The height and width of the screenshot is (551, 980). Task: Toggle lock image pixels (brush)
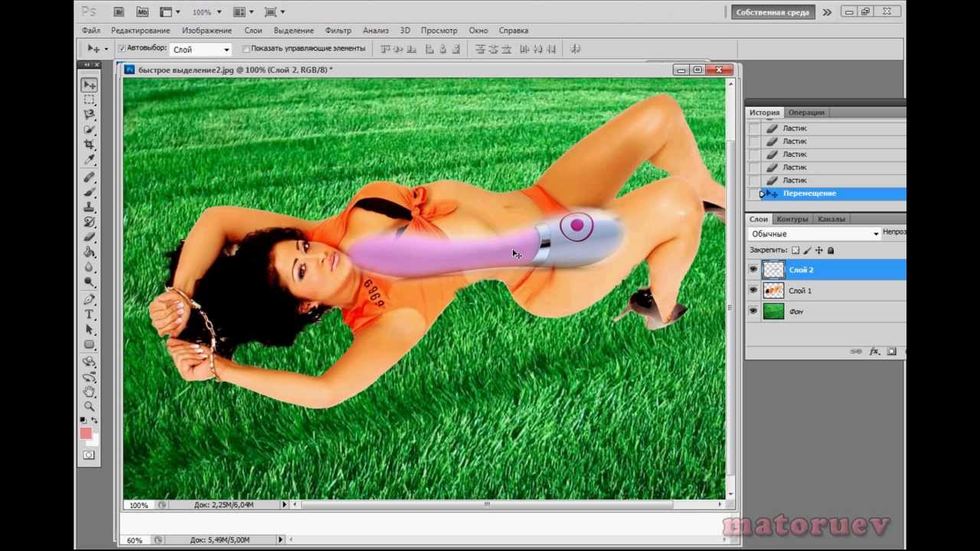tap(807, 250)
